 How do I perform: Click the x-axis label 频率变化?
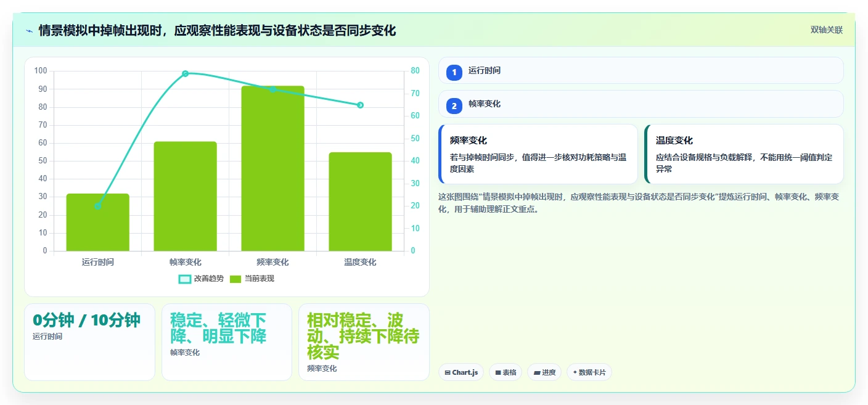click(x=272, y=262)
